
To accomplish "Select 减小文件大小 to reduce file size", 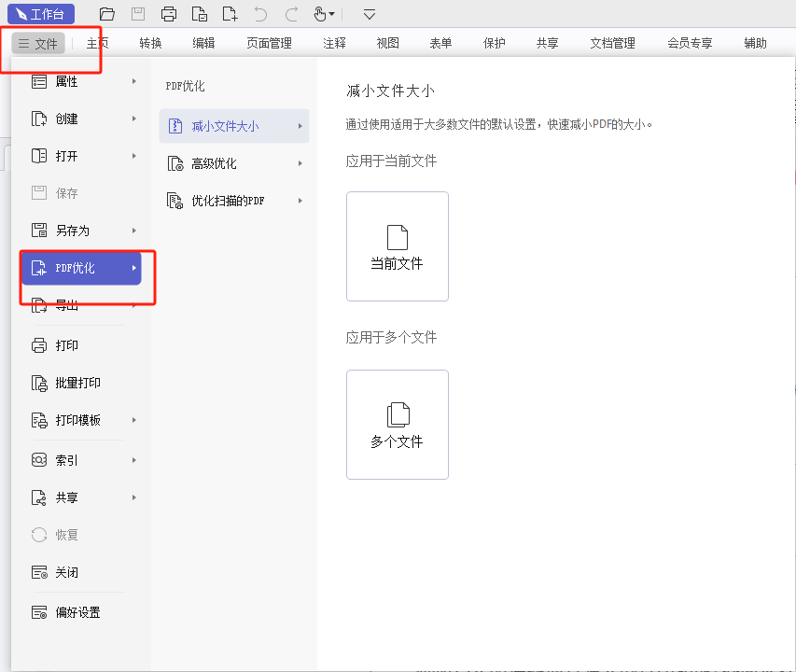I will pyautogui.click(x=221, y=124).
